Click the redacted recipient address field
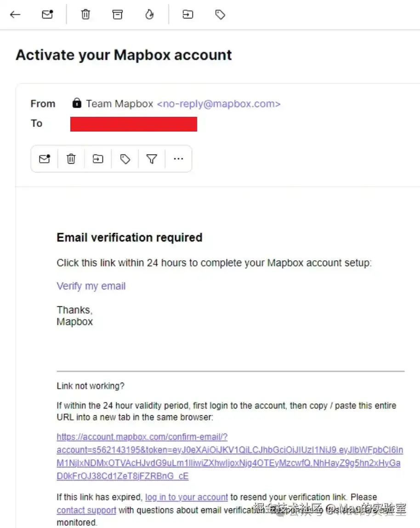420x528 pixels. pos(133,124)
